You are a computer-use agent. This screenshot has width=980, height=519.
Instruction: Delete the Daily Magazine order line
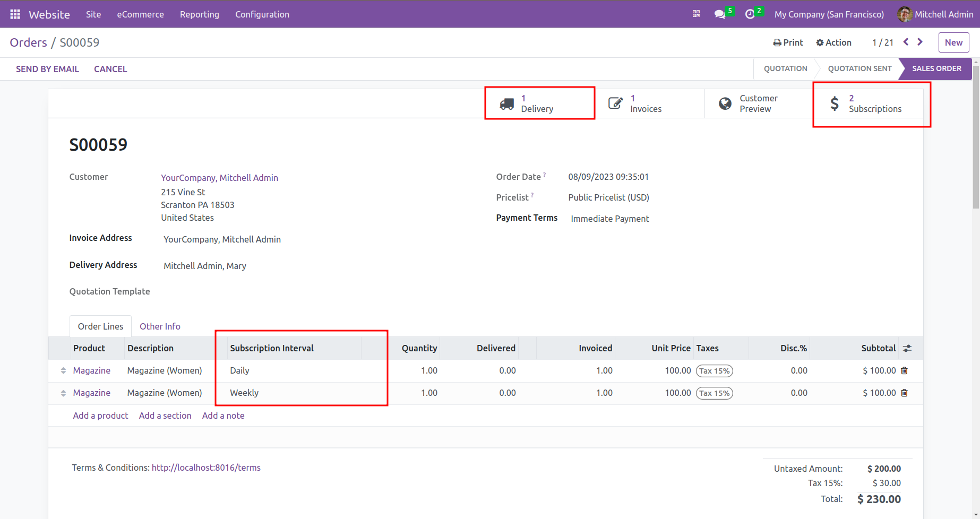point(905,371)
